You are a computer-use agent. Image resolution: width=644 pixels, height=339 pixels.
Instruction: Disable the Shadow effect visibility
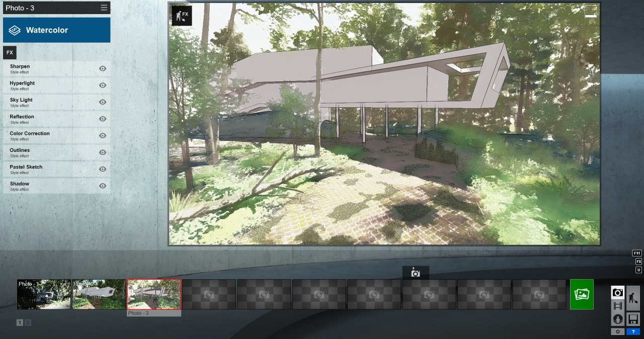(x=103, y=186)
